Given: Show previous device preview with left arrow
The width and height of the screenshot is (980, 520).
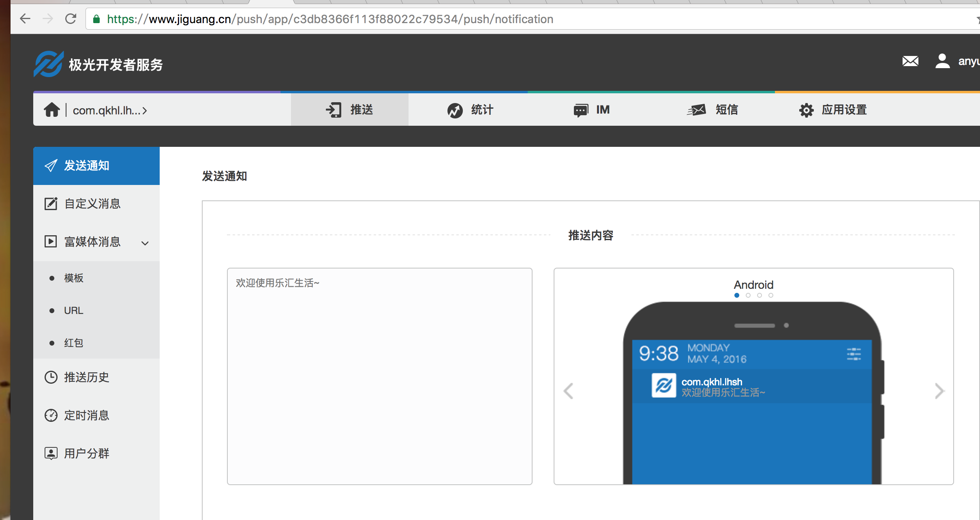Looking at the screenshot, I should (x=568, y=391).
